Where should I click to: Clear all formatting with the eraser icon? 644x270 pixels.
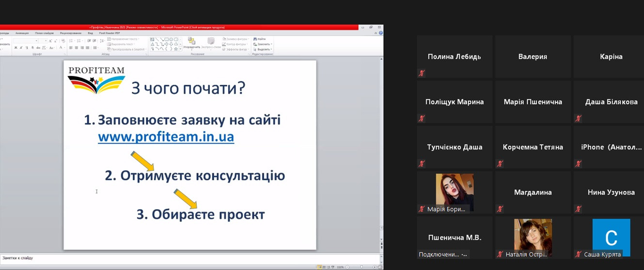point(63,41)
